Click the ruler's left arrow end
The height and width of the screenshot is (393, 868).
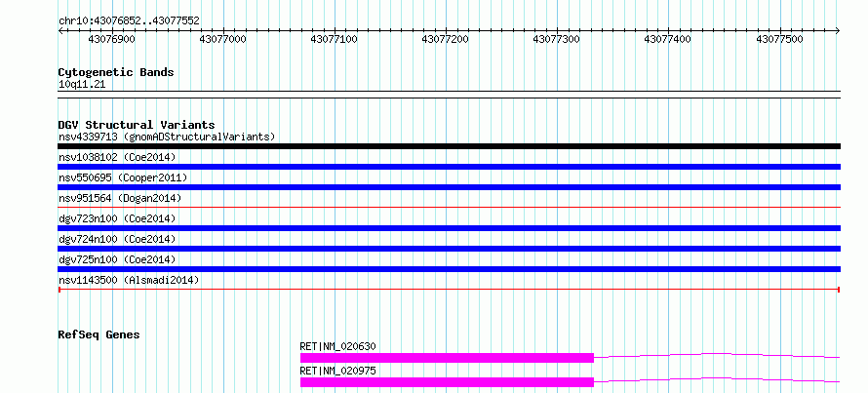(x=60, y=30)
